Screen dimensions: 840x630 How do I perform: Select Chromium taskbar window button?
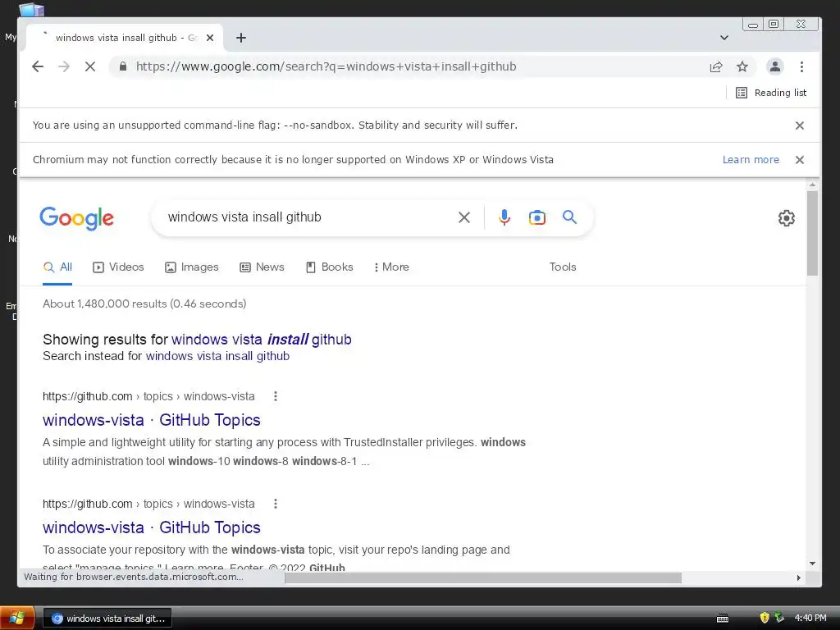107,619
